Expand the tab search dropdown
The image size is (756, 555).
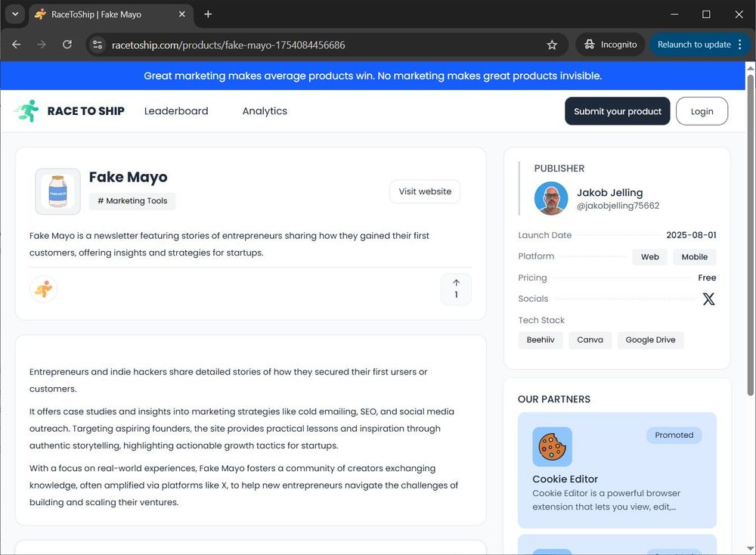(15, 14)
